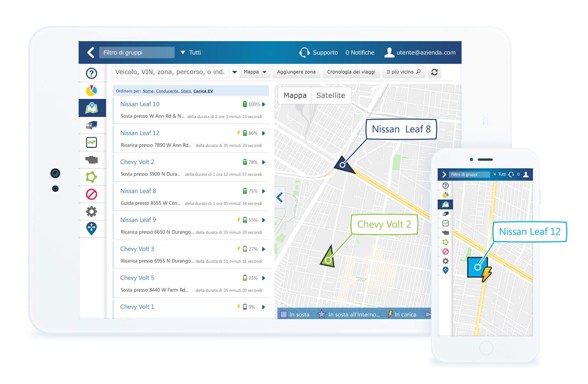Open the dropdown arrow beside vehicle search field
The image size is (588, 384).
234,72
